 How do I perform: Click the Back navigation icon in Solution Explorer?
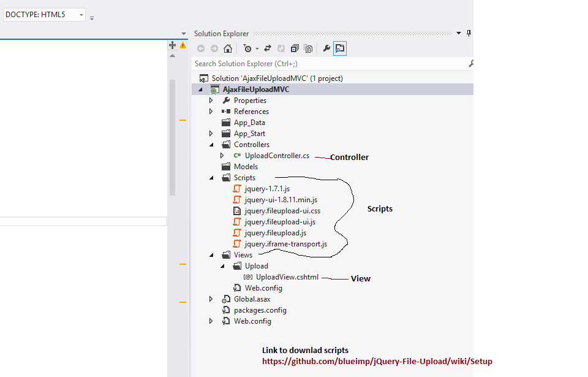tap(201, 48)
